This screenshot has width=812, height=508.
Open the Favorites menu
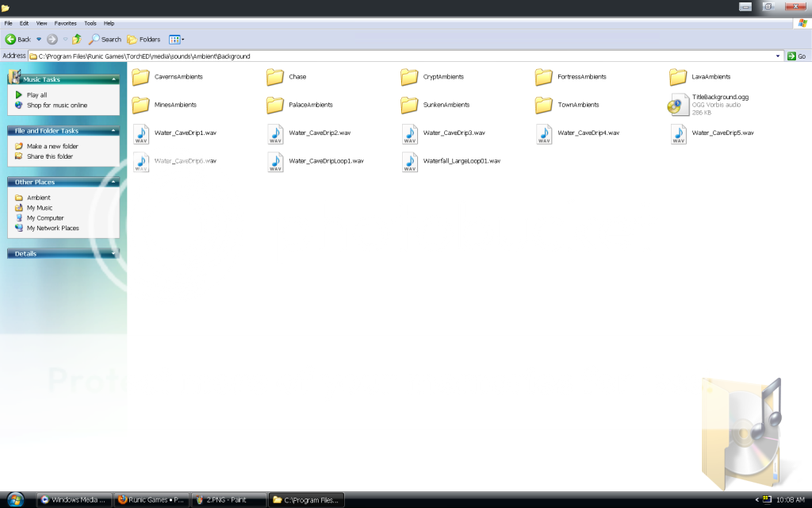click(66, 23)
